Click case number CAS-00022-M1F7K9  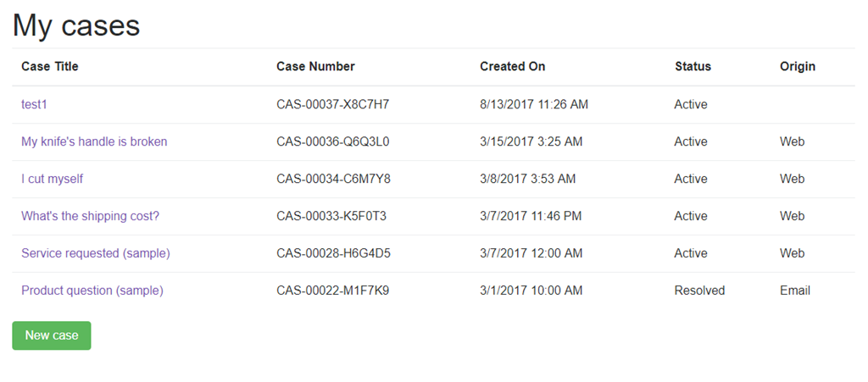coord(332,291)
